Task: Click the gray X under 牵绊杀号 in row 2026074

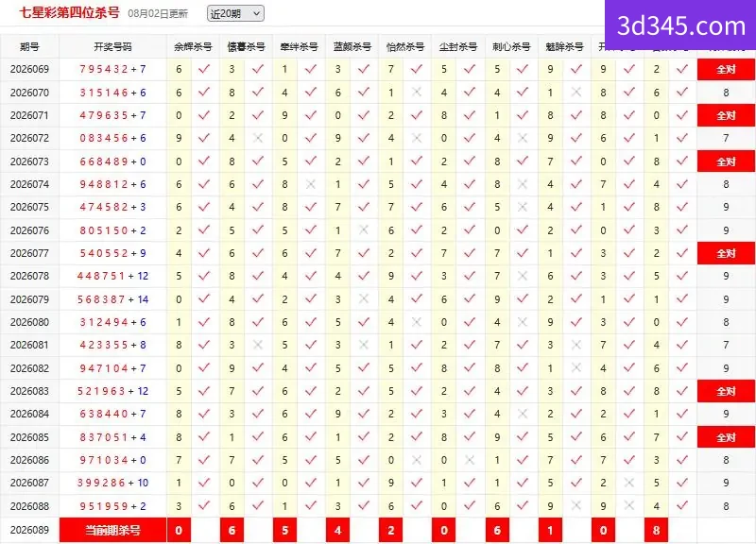Action: [311, 184]
